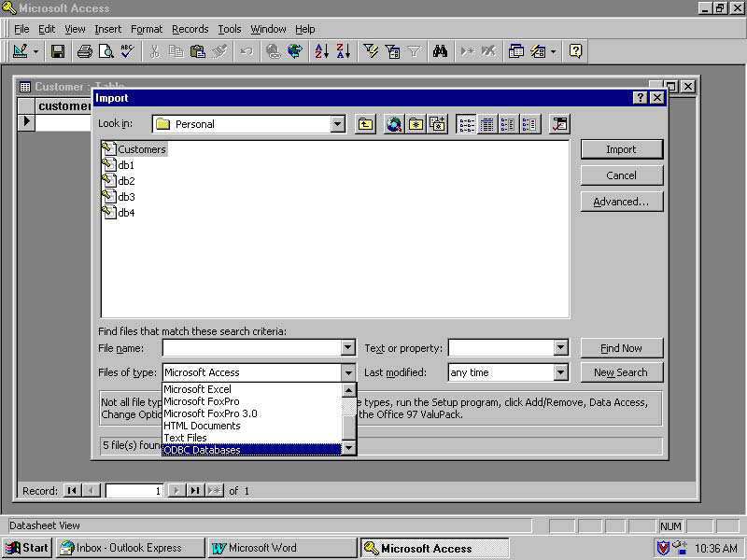Click the Apply Filter funnel icon

414,51
